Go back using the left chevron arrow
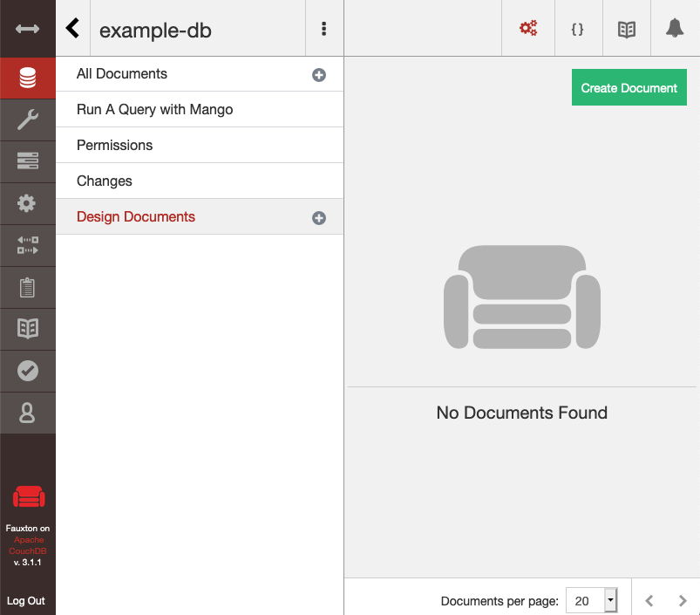The height and width of the screenshot is (615, 700). [73, 29]
